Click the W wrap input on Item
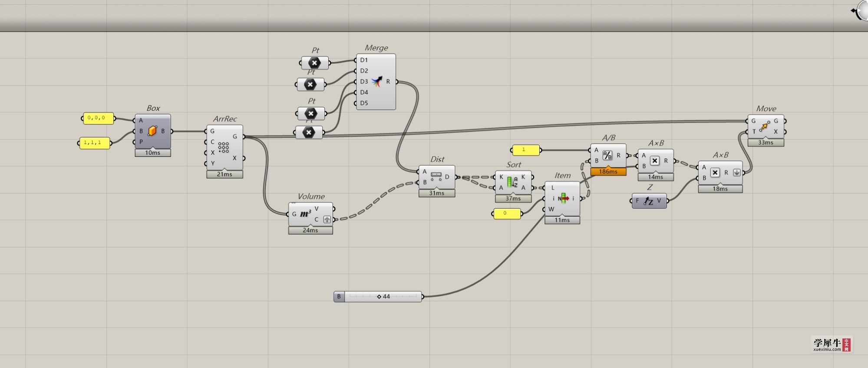This screenshot has width=868, height=368. [x=551, y=209]
